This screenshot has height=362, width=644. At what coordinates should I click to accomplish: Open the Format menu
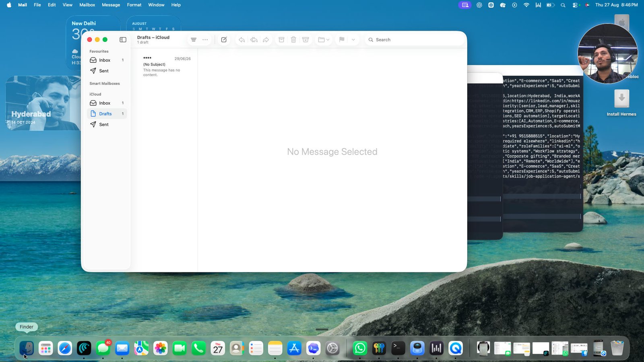click(x=134, y=5)
